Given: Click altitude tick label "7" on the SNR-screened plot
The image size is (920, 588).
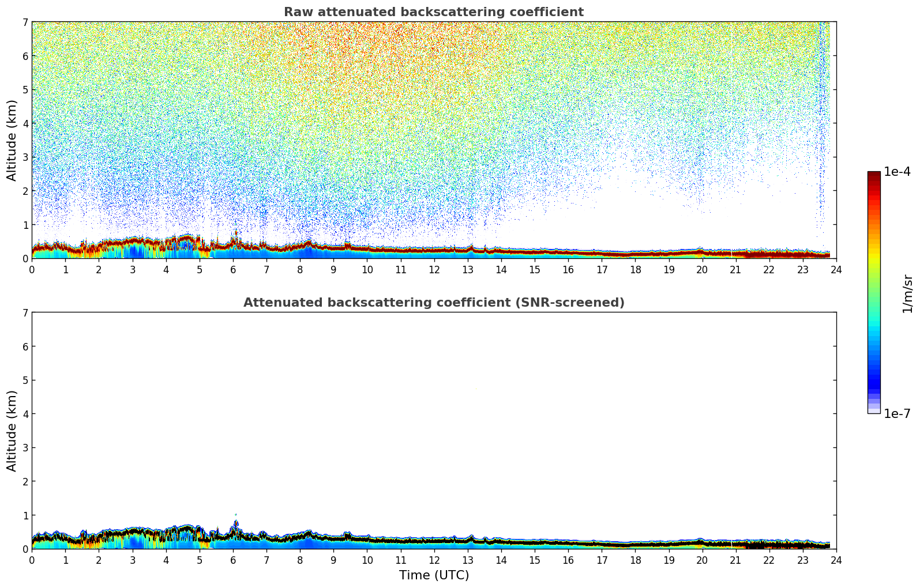Looking at the screenshot, I should 25,312.
